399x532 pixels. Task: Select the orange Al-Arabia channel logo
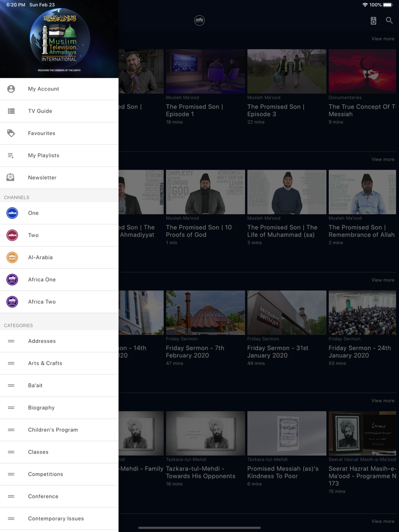12,257
